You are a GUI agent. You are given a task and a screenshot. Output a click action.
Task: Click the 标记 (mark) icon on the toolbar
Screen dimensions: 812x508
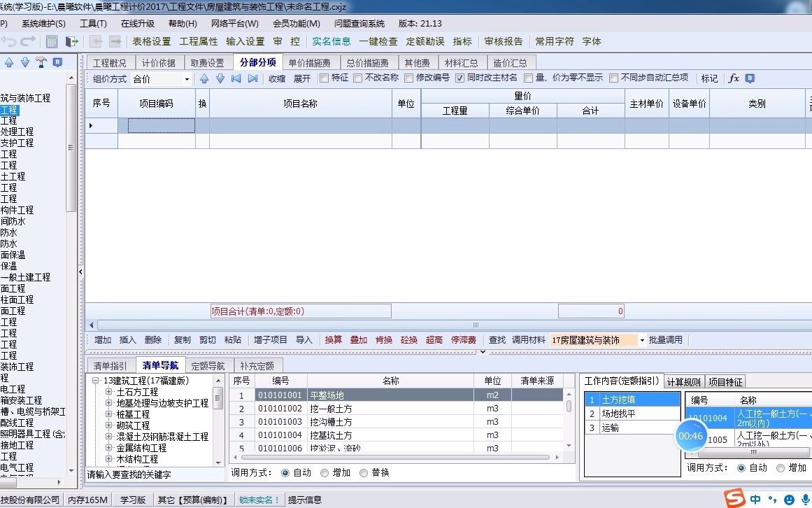pos(708,78)
